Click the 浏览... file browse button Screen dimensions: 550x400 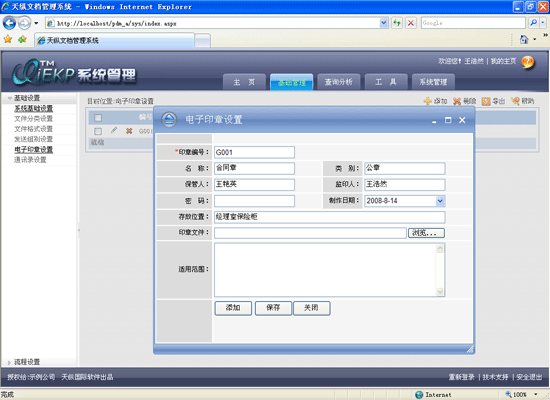coord(426,233)
